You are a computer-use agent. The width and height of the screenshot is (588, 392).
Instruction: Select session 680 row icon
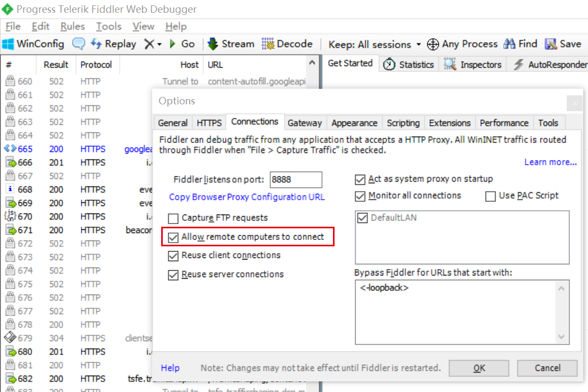(11, 352)
